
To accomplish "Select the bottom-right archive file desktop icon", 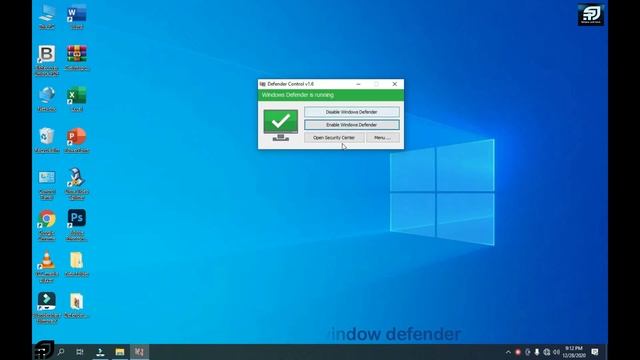I will [77, 306].
